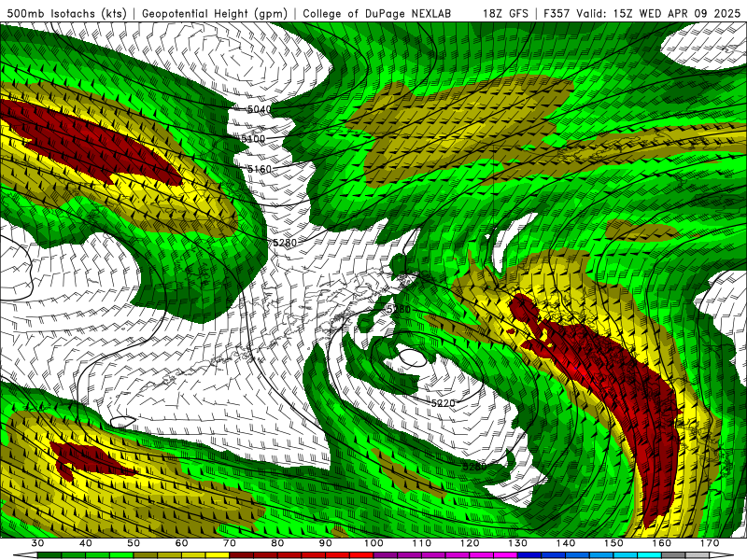Image resolution: width=747 pixels, height=560 pixels.
Task: Click the 'Geopotential Height (gpm)' header text
Action: pos(215,13)
